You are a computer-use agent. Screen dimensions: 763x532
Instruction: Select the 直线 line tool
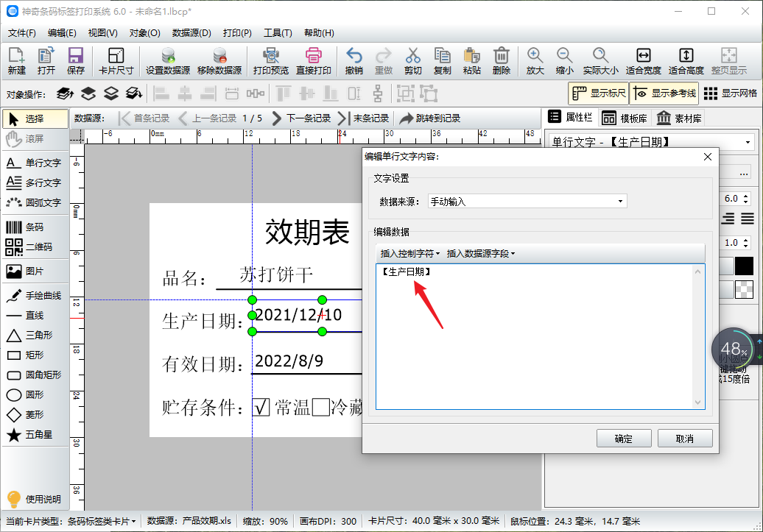tap(35, 316)
